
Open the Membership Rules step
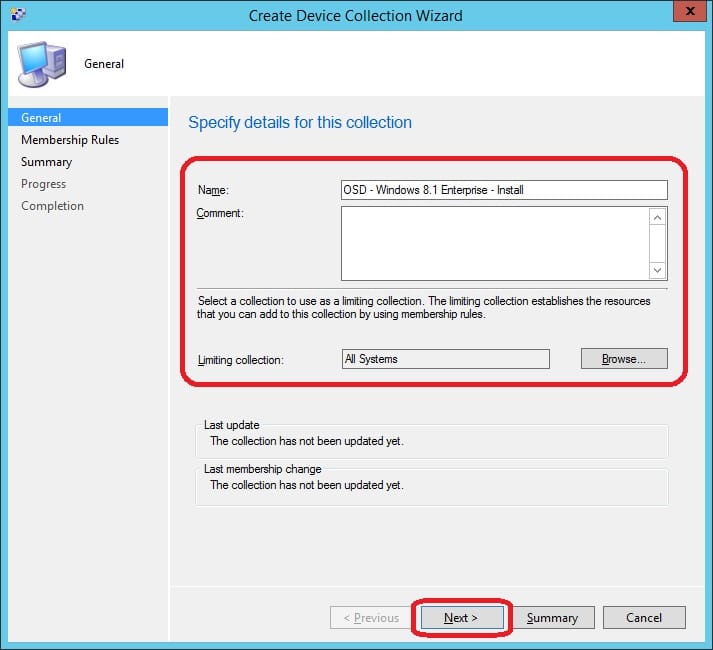click(70, 140)
